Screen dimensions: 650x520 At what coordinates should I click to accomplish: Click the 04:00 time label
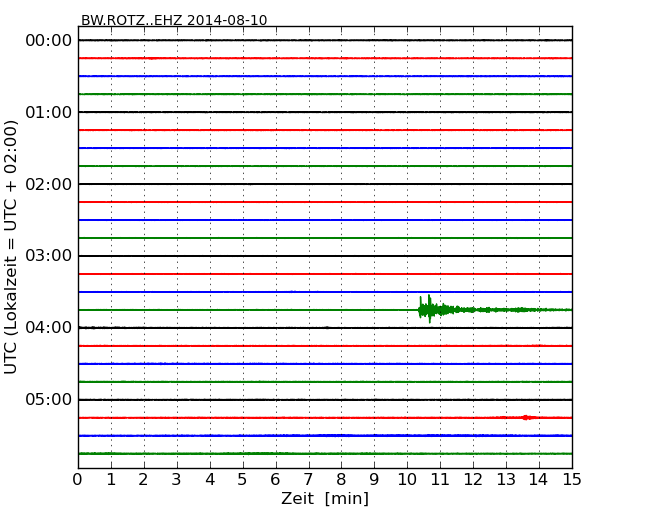click(x=49, y=328)
